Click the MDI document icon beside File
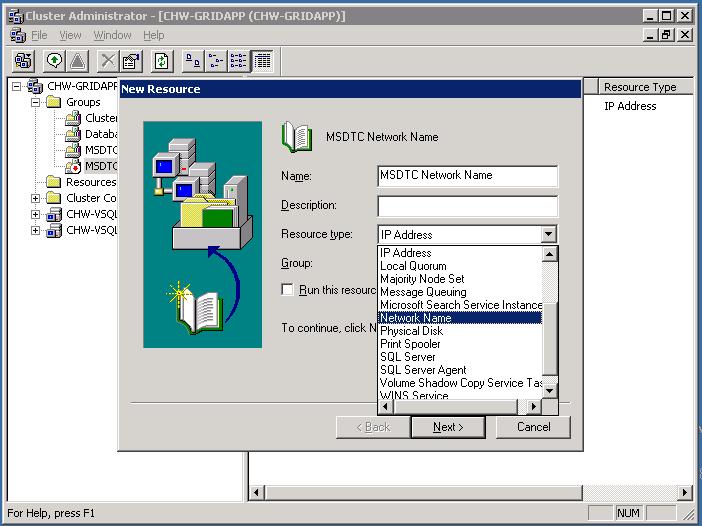Image resolution: width=702 pixels, height=526 pixels. 18,35
